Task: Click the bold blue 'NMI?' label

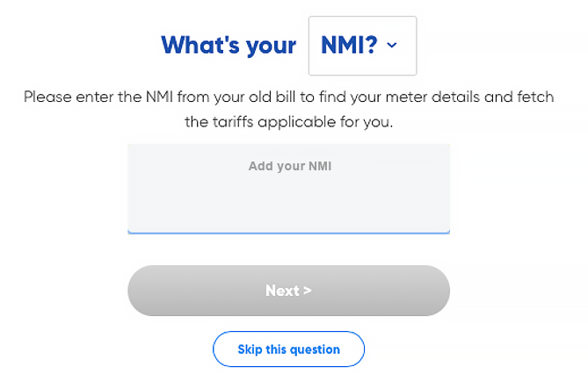Action: tap(349, 45)
